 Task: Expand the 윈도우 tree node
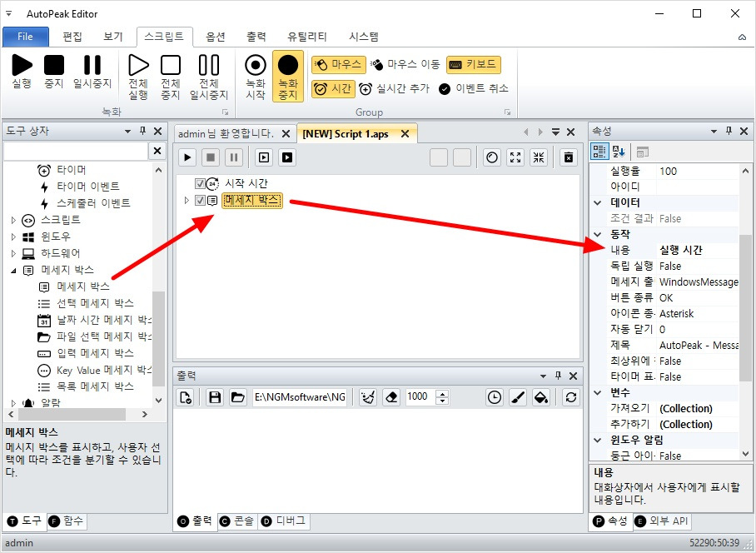point(13,237)
